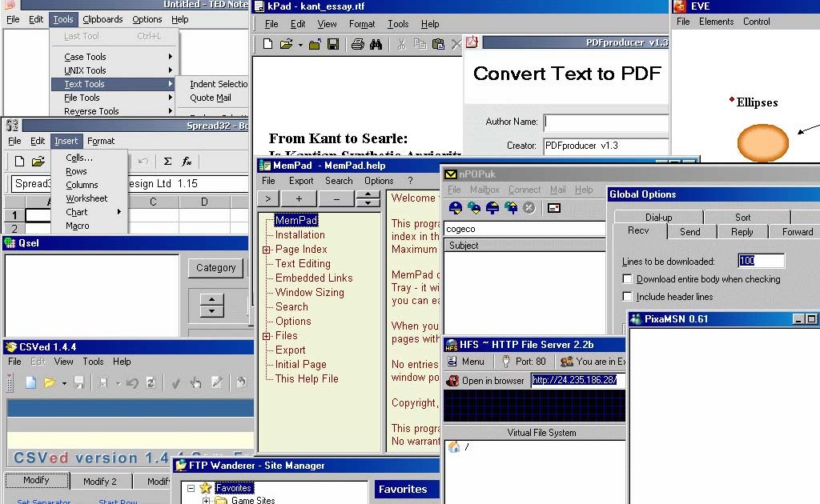This screenshot has width=820, height=504.
Task: Click the undo arrow icon in CSVed
Action: [133, 382]
